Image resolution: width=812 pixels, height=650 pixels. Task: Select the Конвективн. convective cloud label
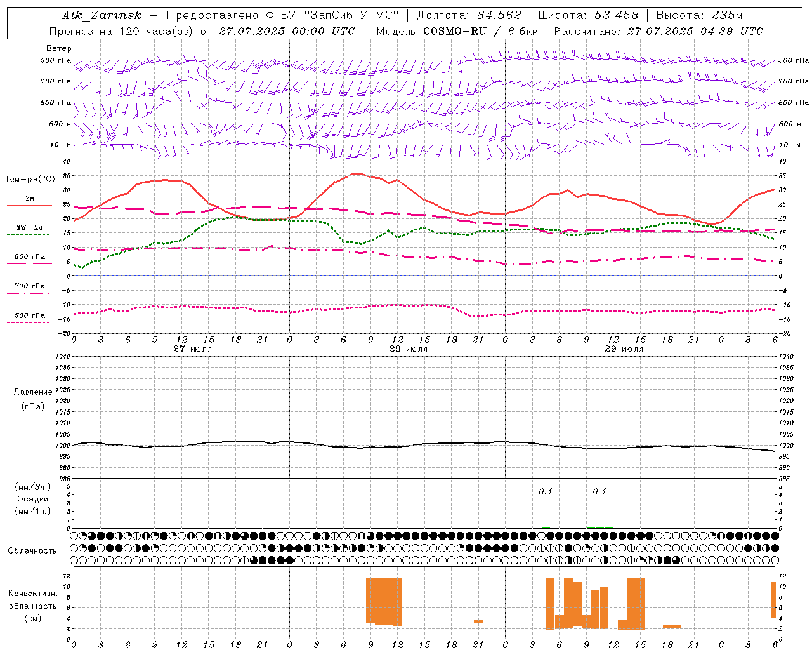click(x=33, y=594)
